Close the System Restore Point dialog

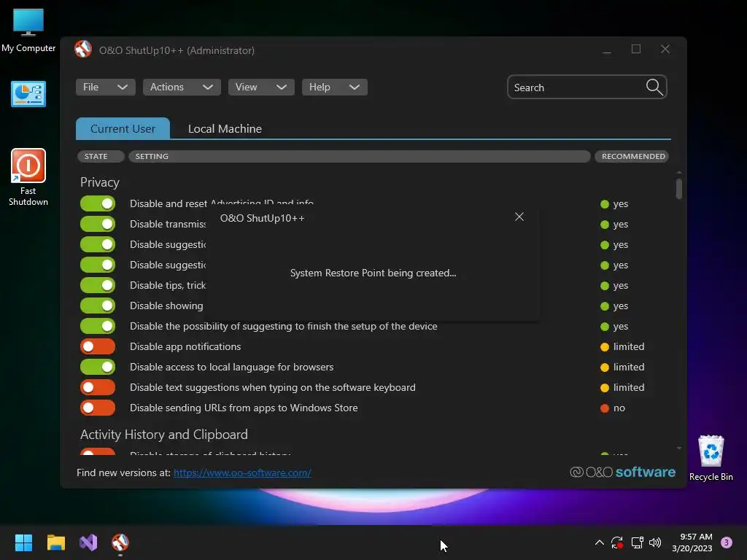519,217
